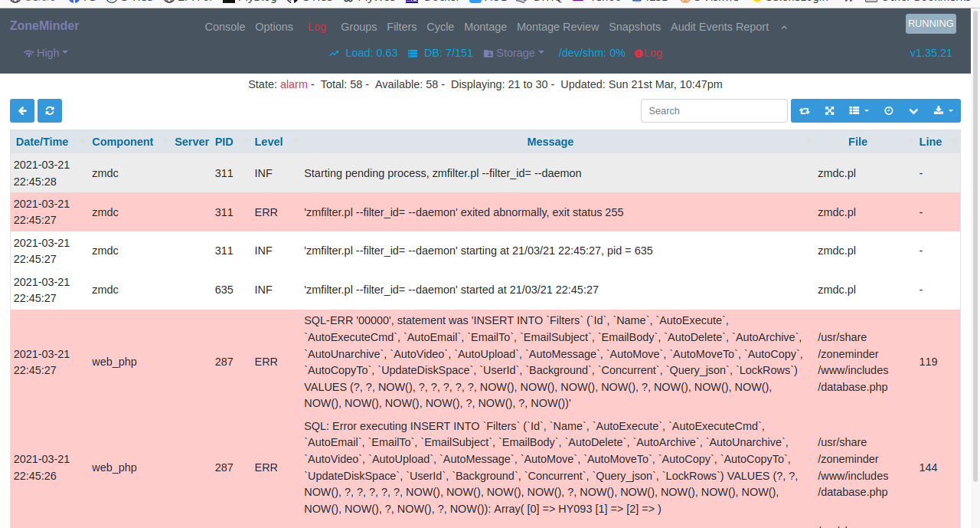Click message 'Starting pending process, zmfilter.pl'
The height and width of the screenshot is (528, 980).
pyautogui.click(x=443, y=173)
